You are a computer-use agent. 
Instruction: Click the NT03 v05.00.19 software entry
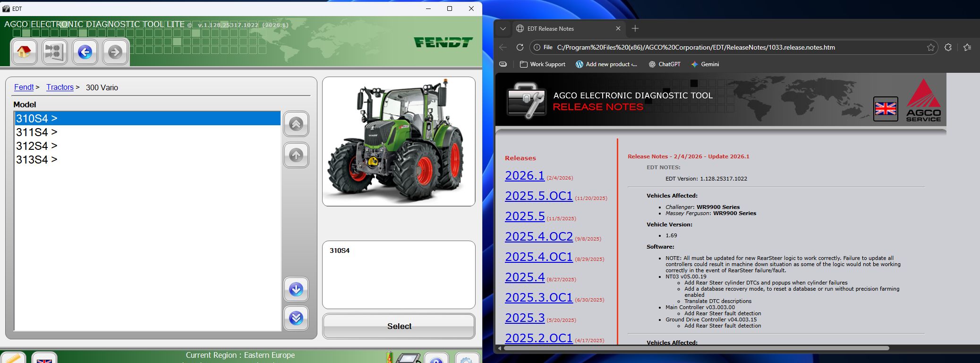pyautogui.click(x=686, y=277)
